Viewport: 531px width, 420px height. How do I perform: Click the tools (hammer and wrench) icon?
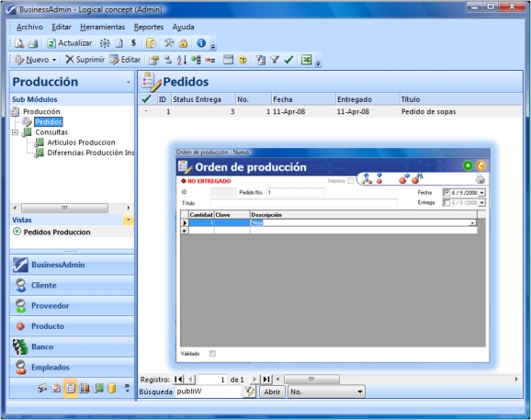(169, 43)
